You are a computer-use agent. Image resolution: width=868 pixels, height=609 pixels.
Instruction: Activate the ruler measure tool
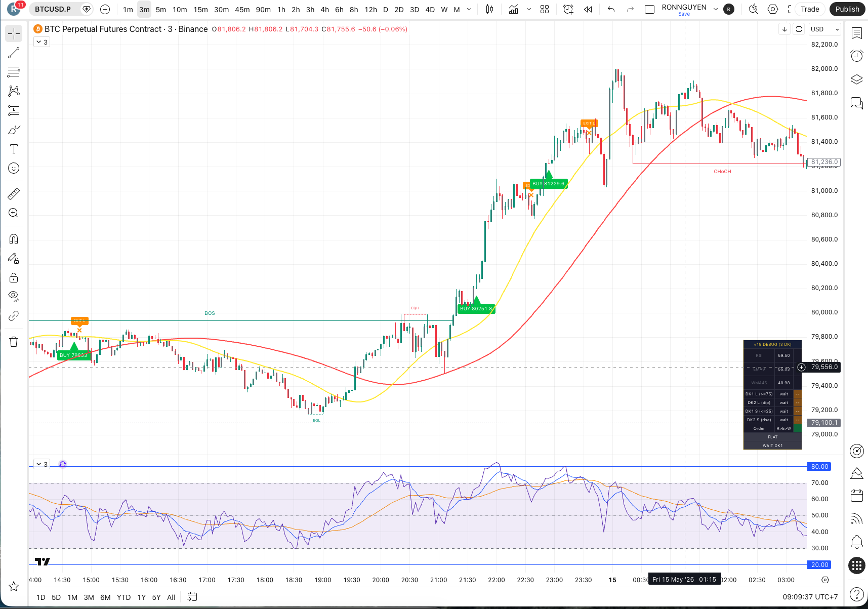point(14,194)
